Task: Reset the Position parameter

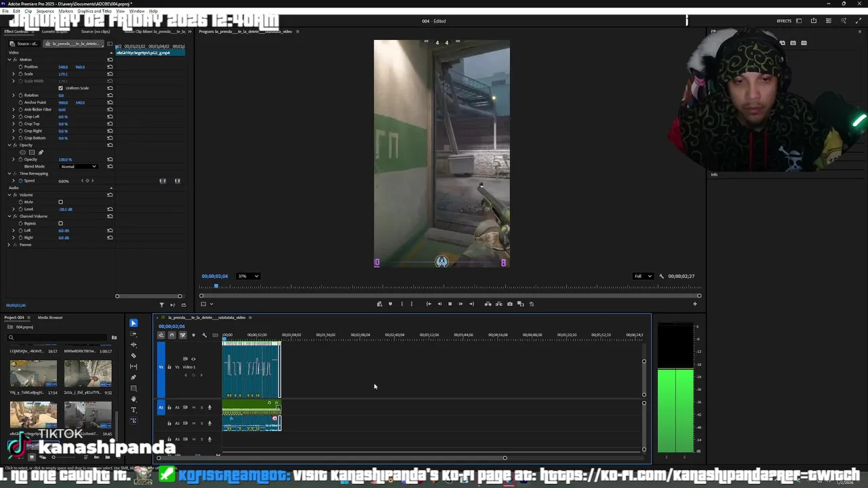Action: point(110,67)
